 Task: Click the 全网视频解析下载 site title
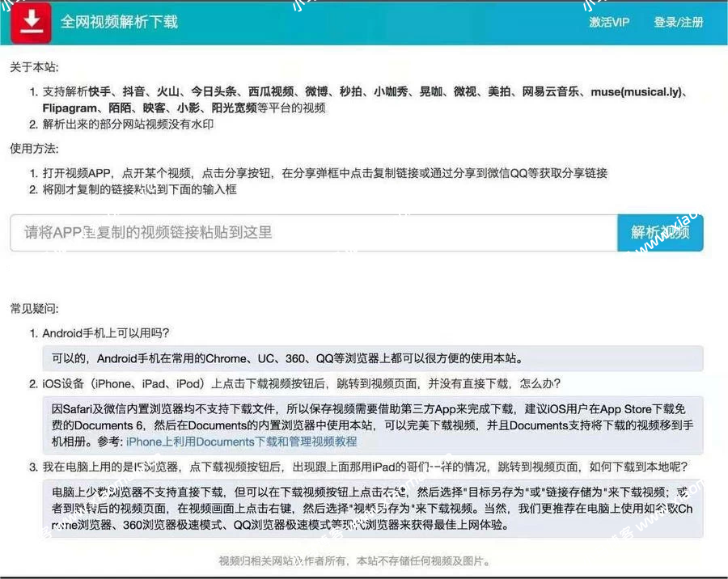click(x=119, y=22)
